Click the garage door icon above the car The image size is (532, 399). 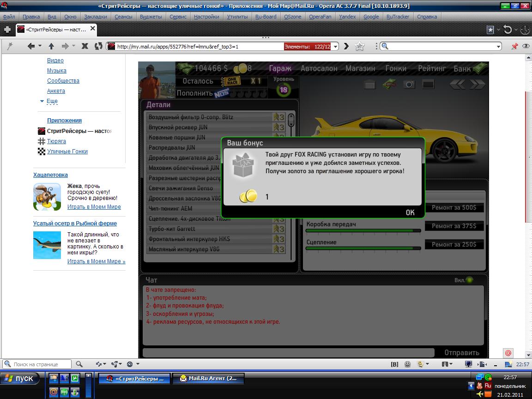[370, 84]
